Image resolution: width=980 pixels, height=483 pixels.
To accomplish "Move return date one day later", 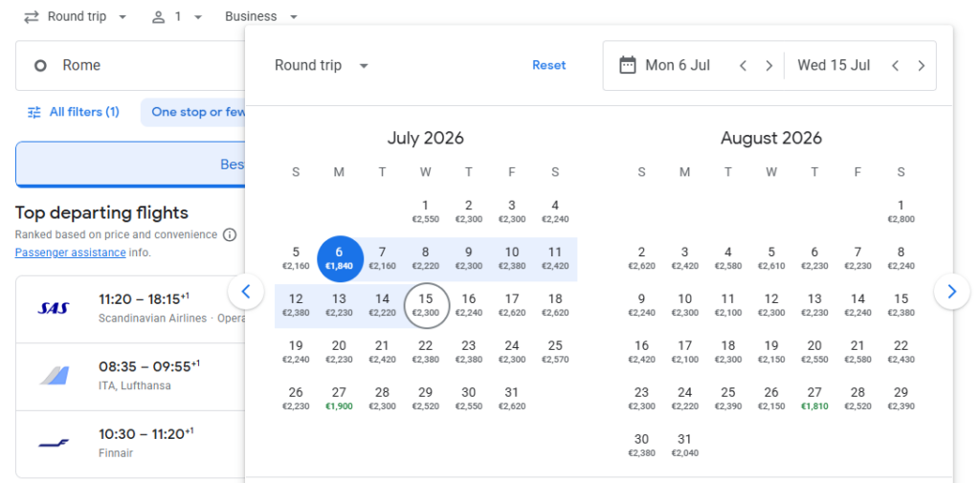I will coord(922,66).
